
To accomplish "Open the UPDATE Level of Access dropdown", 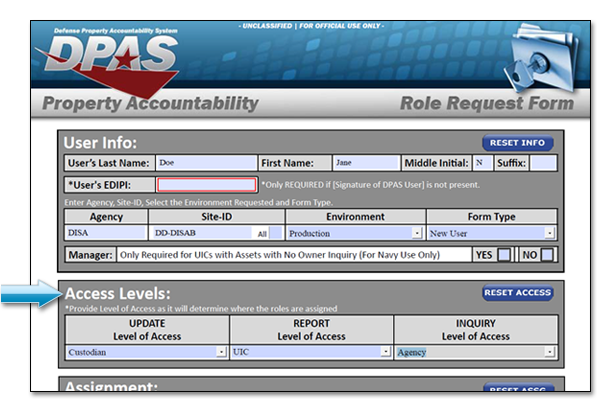I will tap(147, 352).
